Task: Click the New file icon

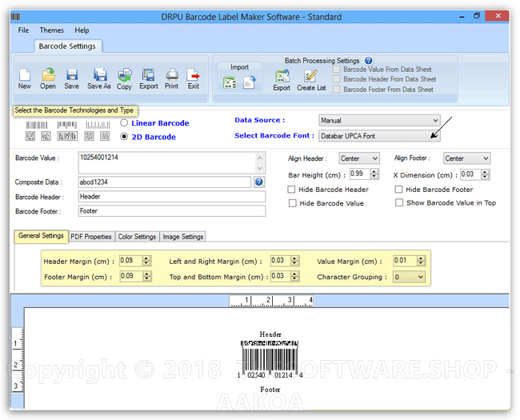Action: click(25, 76)
